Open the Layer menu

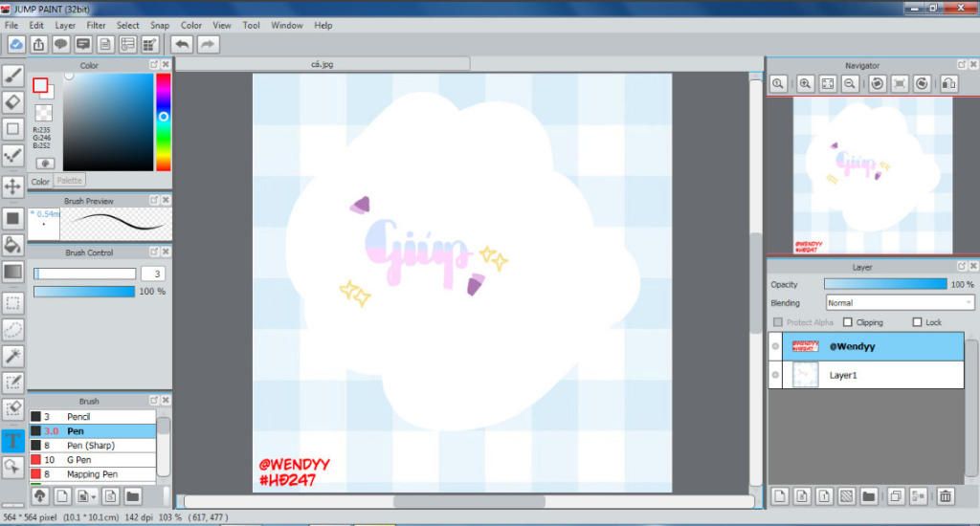click(x=65, y=26)
